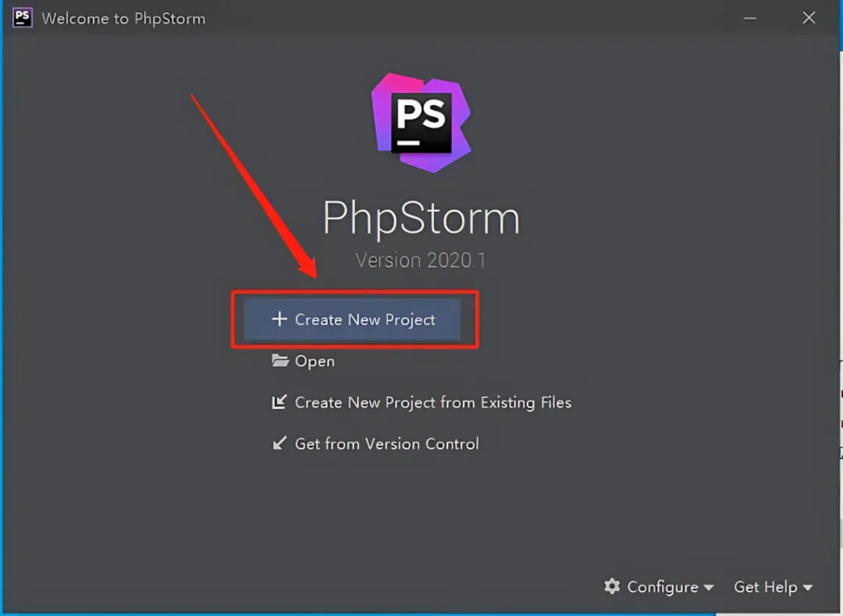Open the Get Help menu label

(x=765, y=586)
